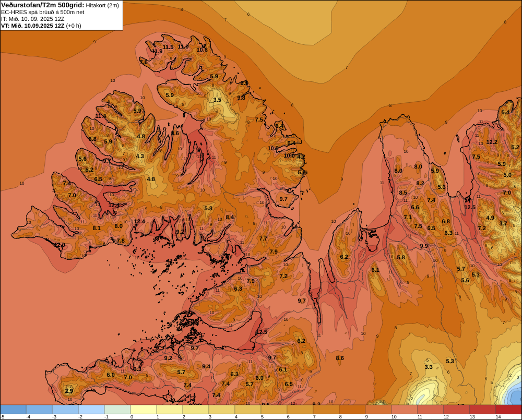Click the 8.1 temperature value
The height and width of the screenshot is (420, 522).
coord(97,229)
